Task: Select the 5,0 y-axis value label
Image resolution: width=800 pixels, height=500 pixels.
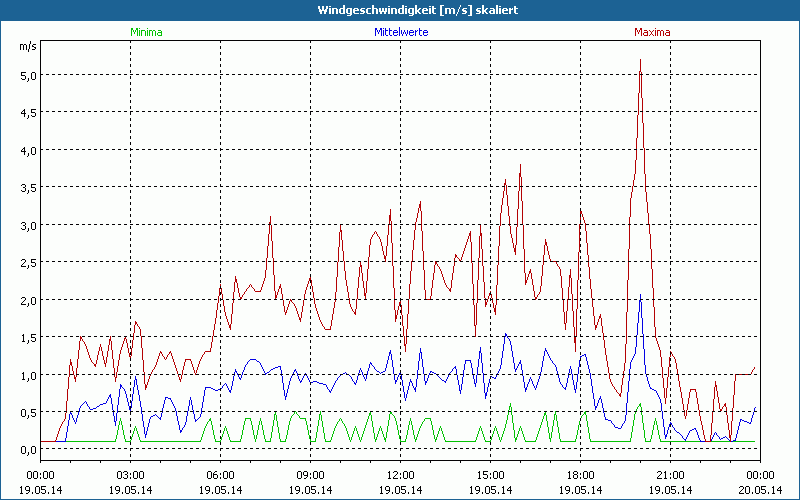Action: click(x=27, y=75)
